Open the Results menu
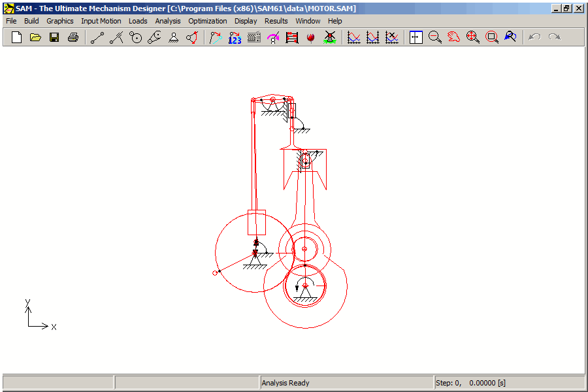The image size is (588, 392). 276,21
